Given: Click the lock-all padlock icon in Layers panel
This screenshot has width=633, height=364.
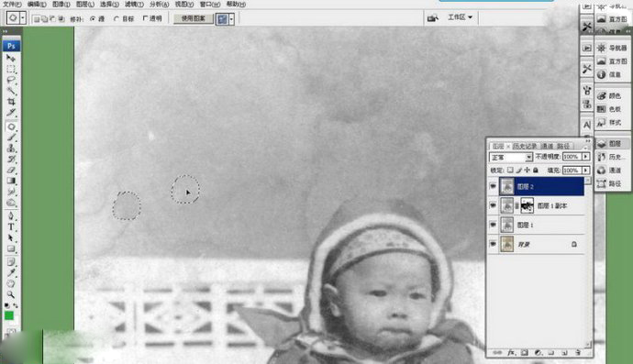Looking at the screenshot, I should pos(536,171).
